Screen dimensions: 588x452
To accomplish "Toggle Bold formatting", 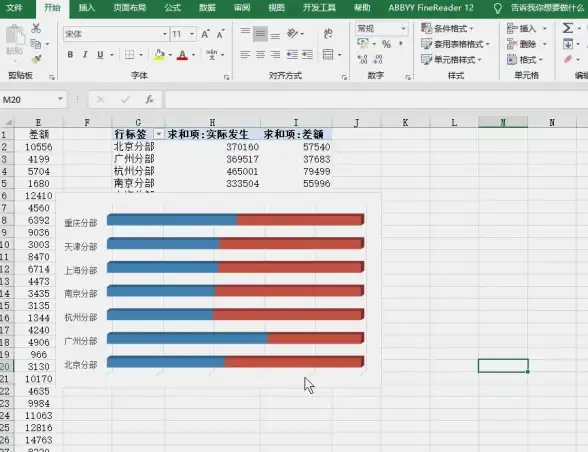I will (x=70, y=55).
